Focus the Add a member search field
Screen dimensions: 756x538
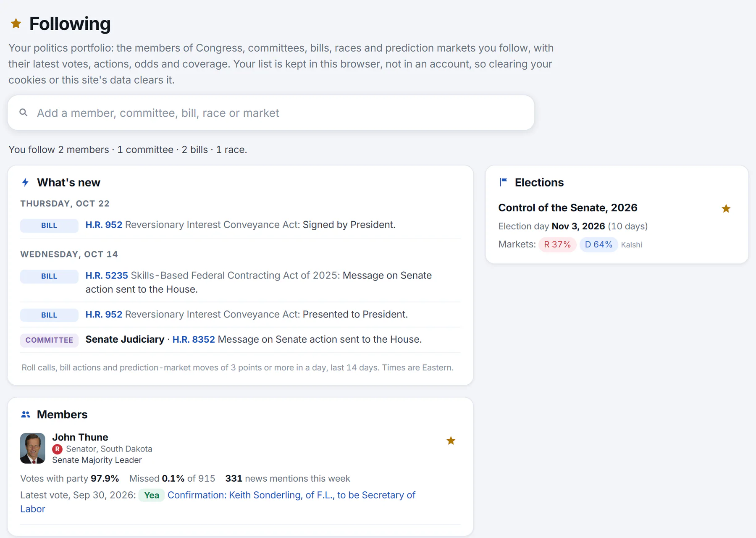tap(271, 113)
